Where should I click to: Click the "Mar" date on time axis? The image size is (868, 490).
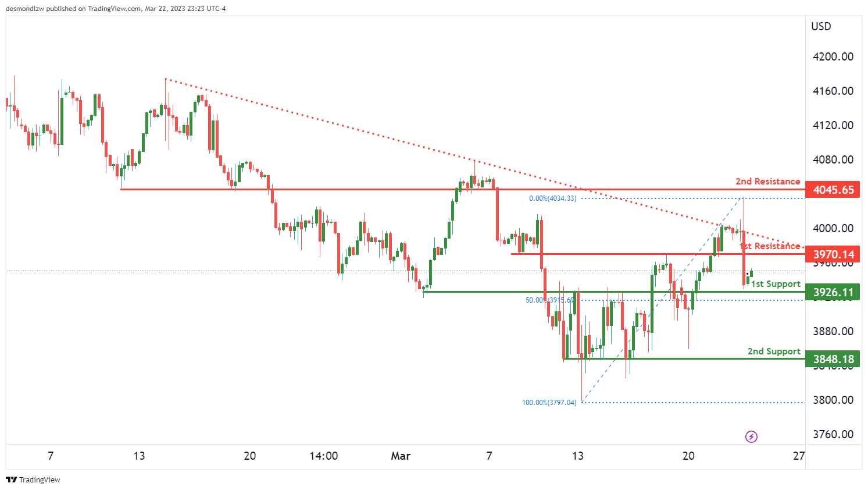coord(401,456)
